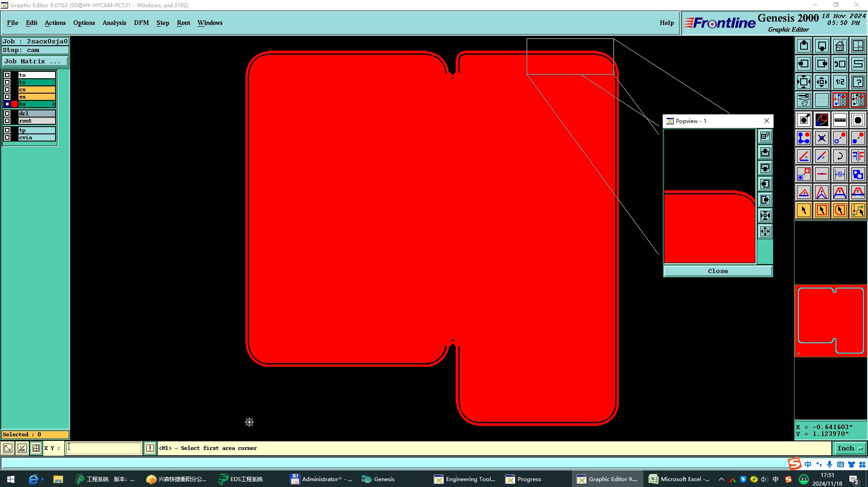Open the Help menu
The image size is (868, 487).
point(666,23)
